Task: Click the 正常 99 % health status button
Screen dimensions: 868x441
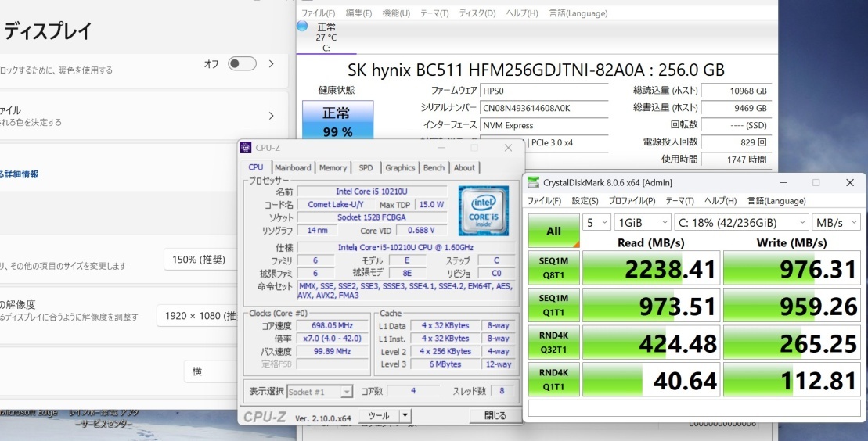Action: [x=337, y=120]
